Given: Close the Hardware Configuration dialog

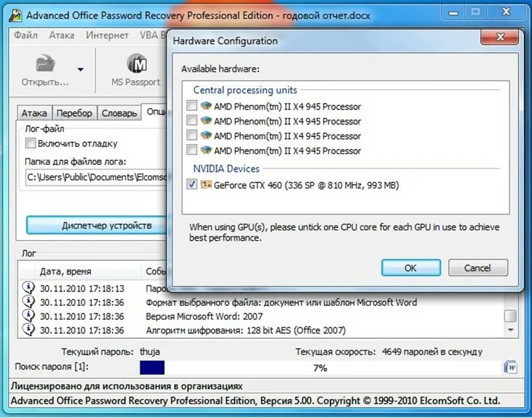Looking at the screenshot, I should click(500, 37).
